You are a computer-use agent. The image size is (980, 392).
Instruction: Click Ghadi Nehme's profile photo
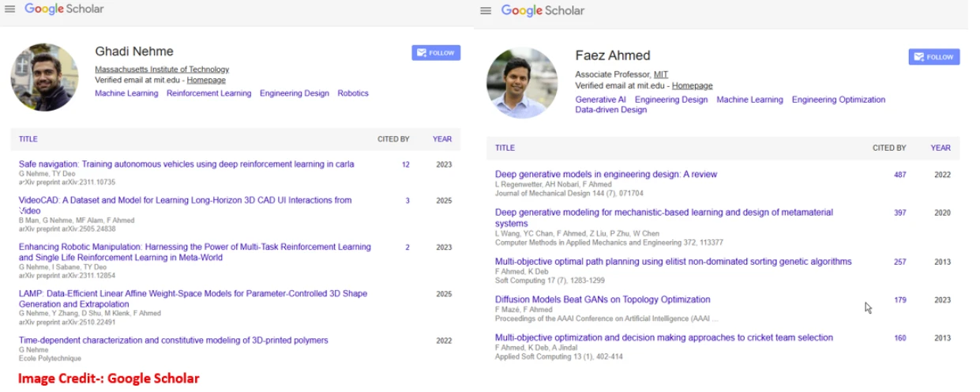coord(44,77)
